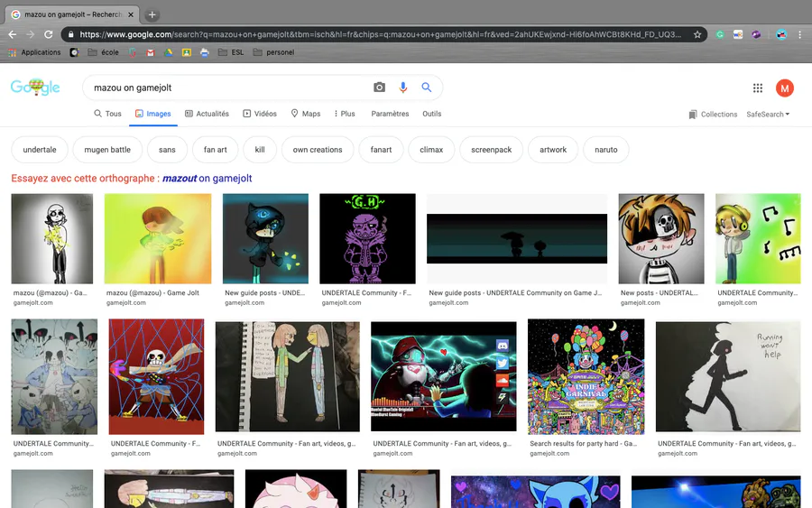The width and height of the screenshot is (812, 508).
Task: Open the purple G.H sans pixel thumbnail
Action: (367, 239)
